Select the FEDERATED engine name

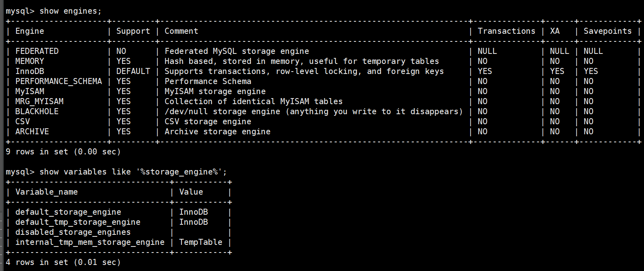37,51
